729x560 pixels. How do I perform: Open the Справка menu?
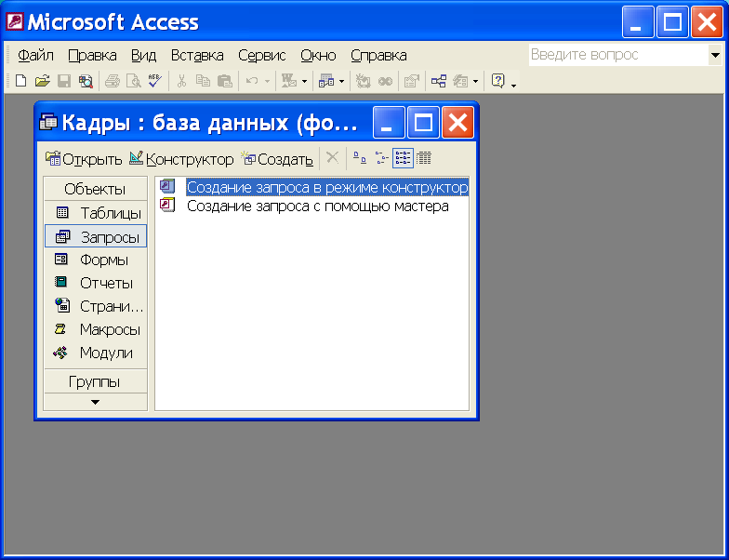click(x=378, y=56)
